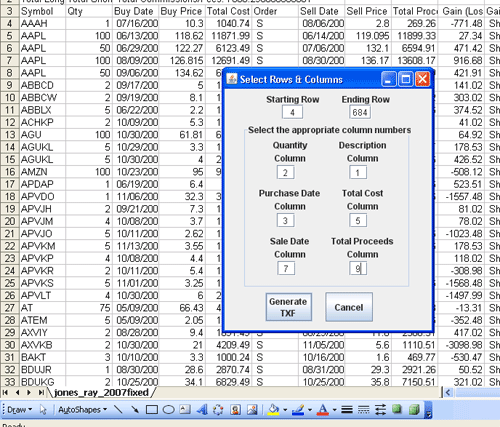Click the Ending Row field
The width and height of the screenshot is (500, 427).
pyautogui.click(x=360, y=112)
